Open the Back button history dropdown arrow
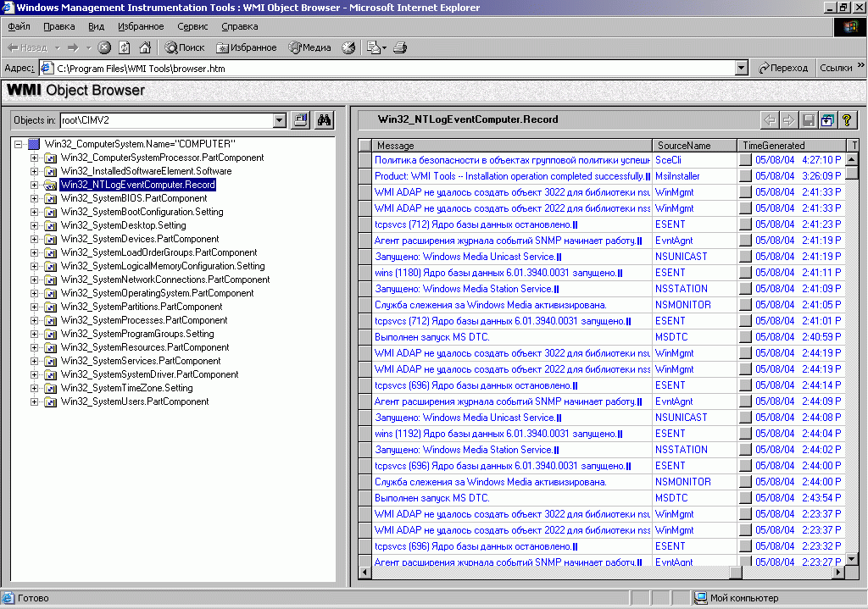 [57, 47]
